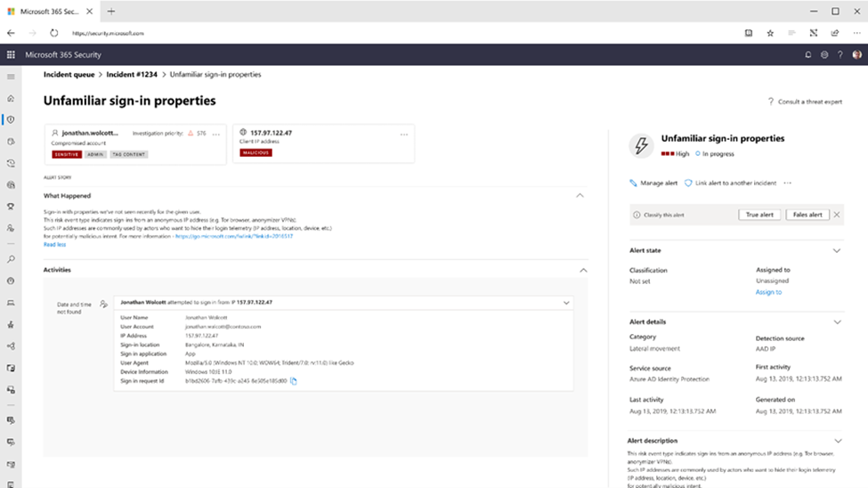Open the help question mark in the header
Viewport: 868px width, 488px height.
pyautogui.click(x=840, y=55)
